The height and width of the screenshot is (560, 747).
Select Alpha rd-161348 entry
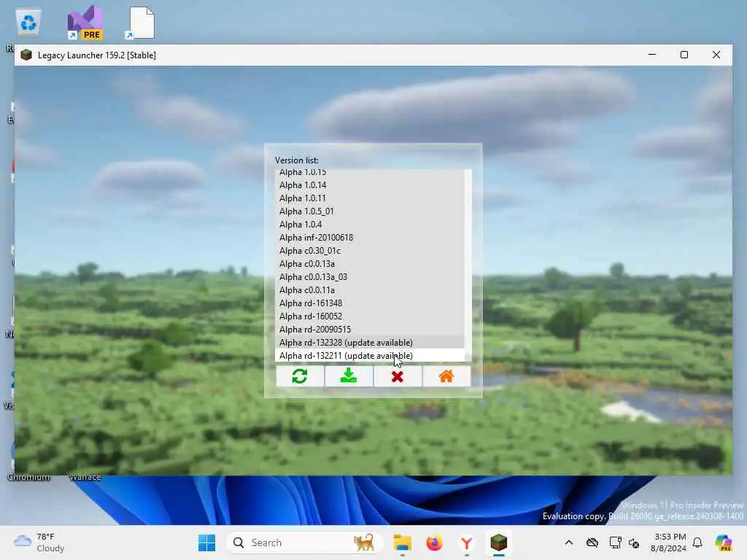tap(370, 303)
